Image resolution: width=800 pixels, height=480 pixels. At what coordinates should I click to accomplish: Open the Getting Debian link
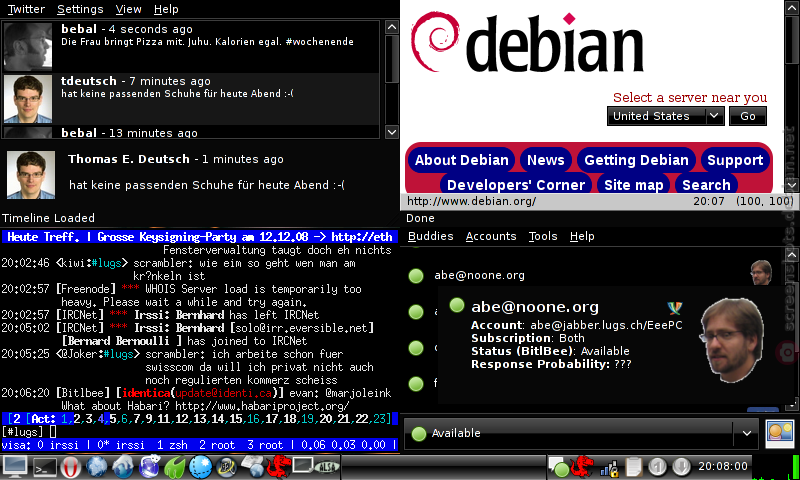point(636,160)
